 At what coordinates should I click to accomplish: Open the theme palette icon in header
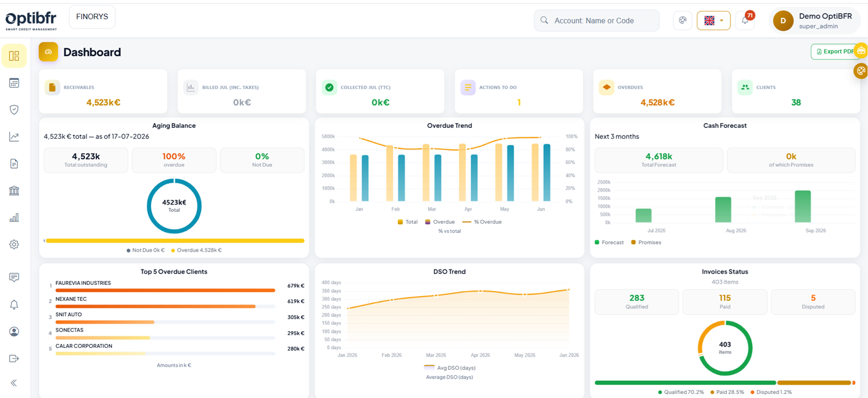click(x=683, y=21)
